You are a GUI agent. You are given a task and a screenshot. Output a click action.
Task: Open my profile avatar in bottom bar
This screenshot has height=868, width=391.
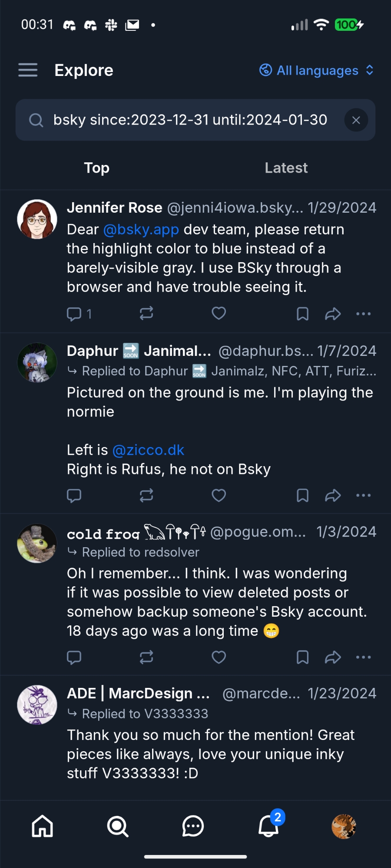(344, 826)
